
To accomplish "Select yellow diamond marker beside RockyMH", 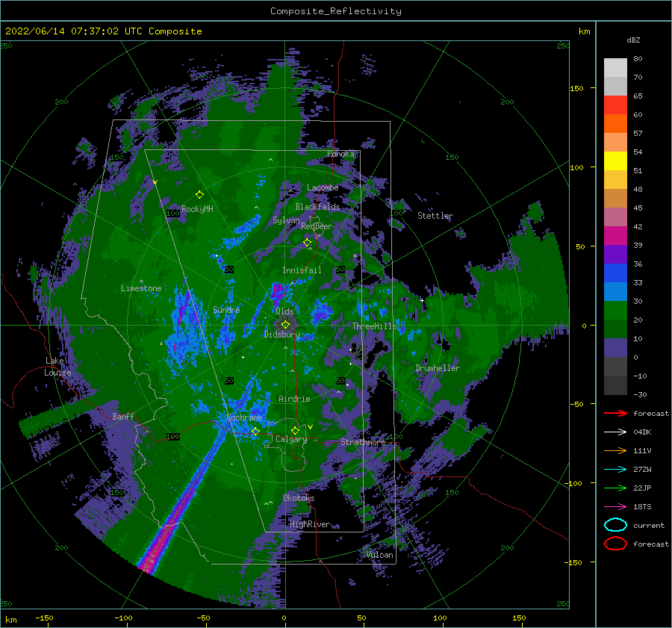I will click(199, 195).
